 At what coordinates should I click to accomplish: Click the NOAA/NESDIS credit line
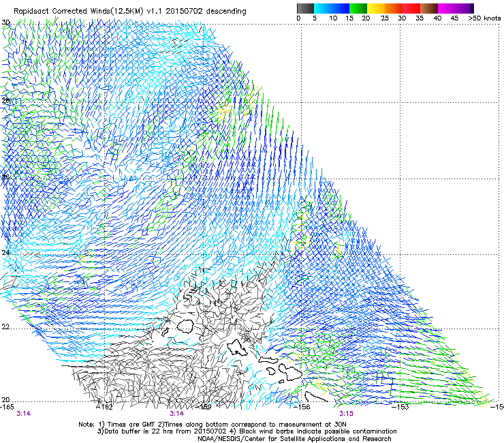pyautogui.click(x=294, y=439)
